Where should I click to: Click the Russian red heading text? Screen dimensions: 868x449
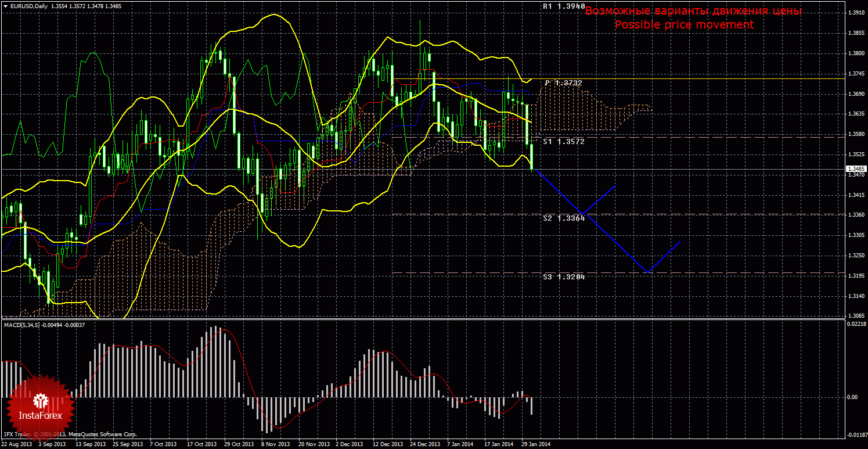[x=693, y=11]
